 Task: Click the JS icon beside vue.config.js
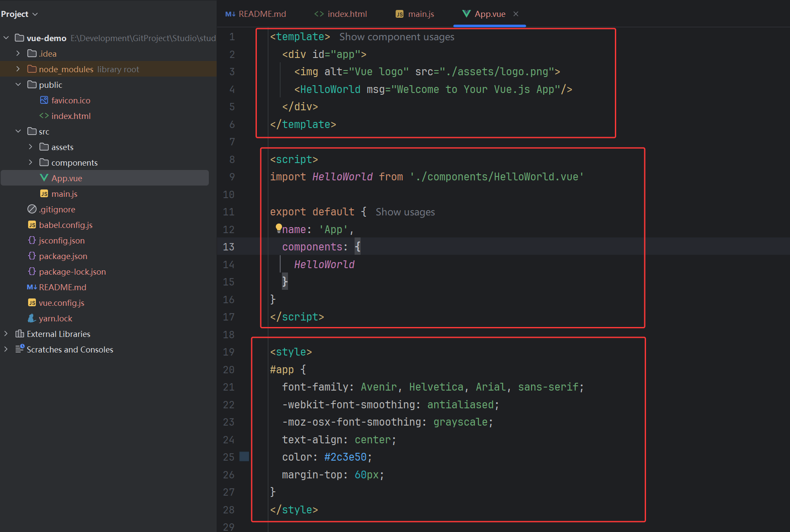coord(32,302)
